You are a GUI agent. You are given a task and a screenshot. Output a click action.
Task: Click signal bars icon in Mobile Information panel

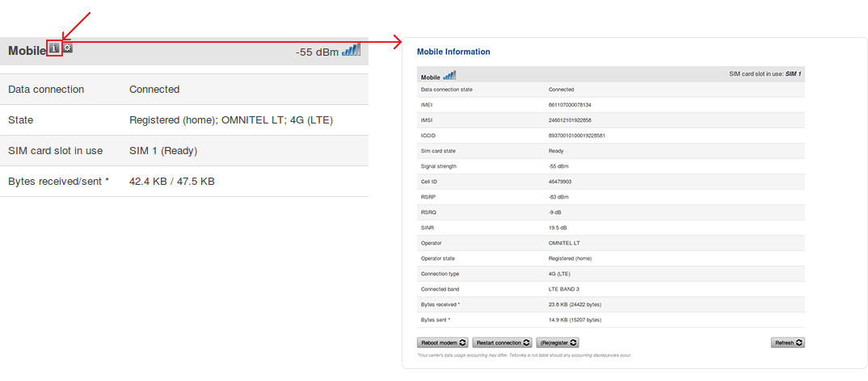pyautogui.click(x=449, y=76)
